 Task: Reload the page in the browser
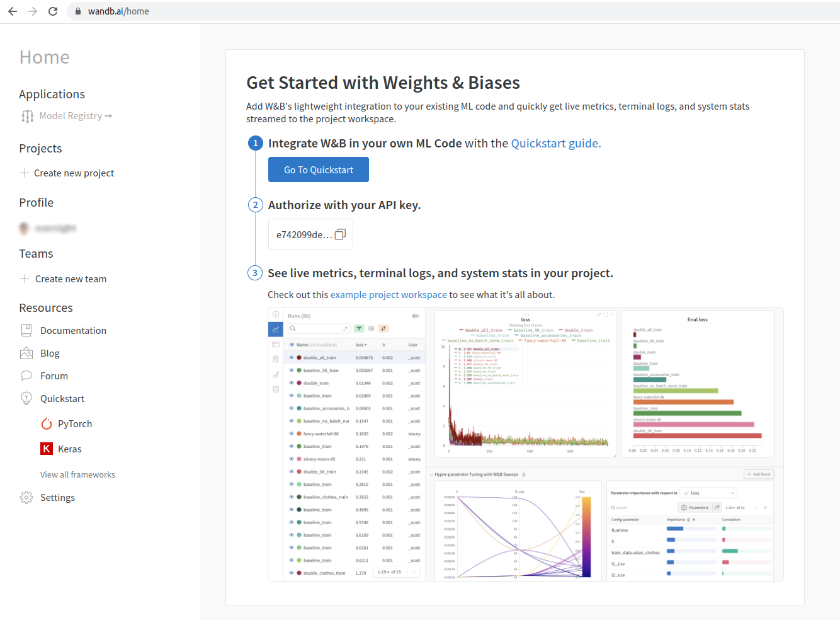pos(53,11)
